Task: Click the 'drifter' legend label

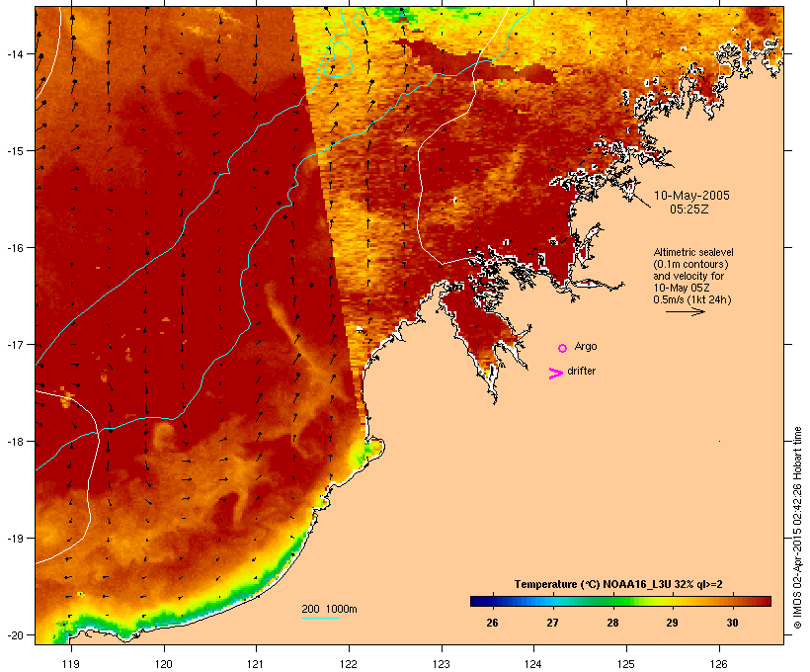Action: coord(581,371)
